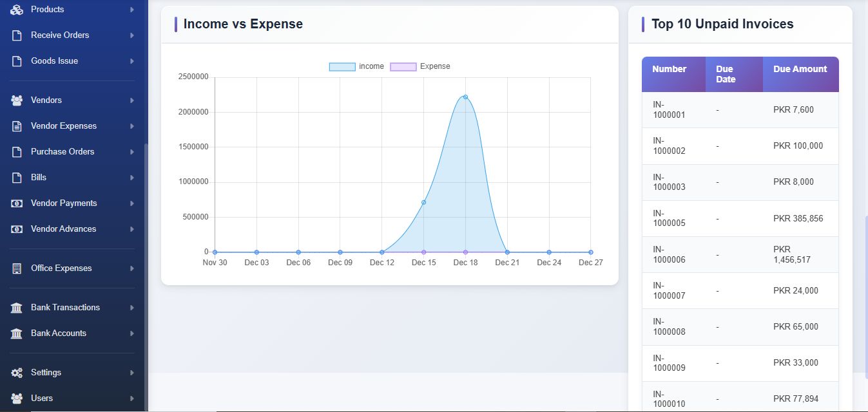The height and width of the screenshot is (412, 868).
Task: Click the Vendor Advances money icon
Action: coord(17,229)
